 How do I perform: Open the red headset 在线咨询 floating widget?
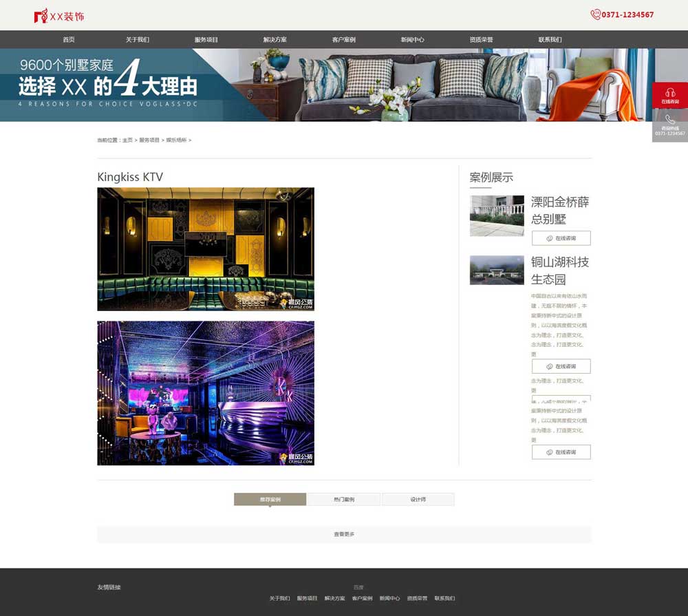pyautogui.click(x=669, y=95)
